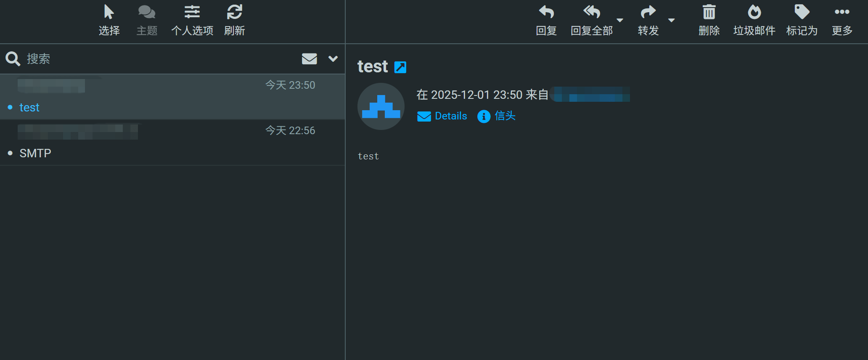Mark message as junk (垃圾邮件)
Image resolution: width=868 pixels, height=360 pixels.
point(754,13)
